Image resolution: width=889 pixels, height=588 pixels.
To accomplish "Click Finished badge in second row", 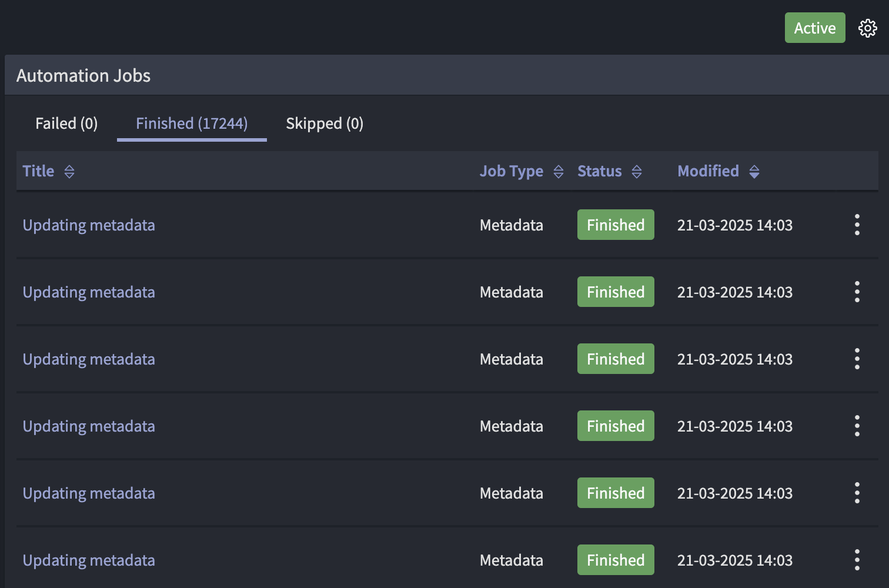I will [x=616, y=292].
